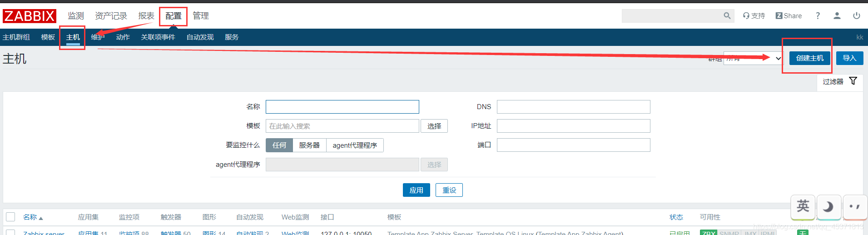Screen dimensions: 868x235
Task: Click the Zabbix logo
Action: pos(30,16)
